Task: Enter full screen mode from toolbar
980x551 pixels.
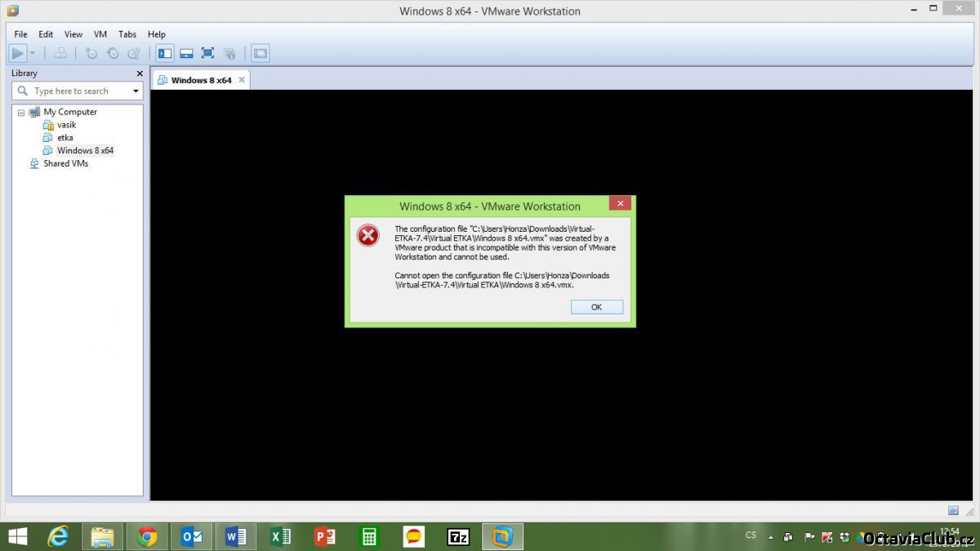Action: 207,53
